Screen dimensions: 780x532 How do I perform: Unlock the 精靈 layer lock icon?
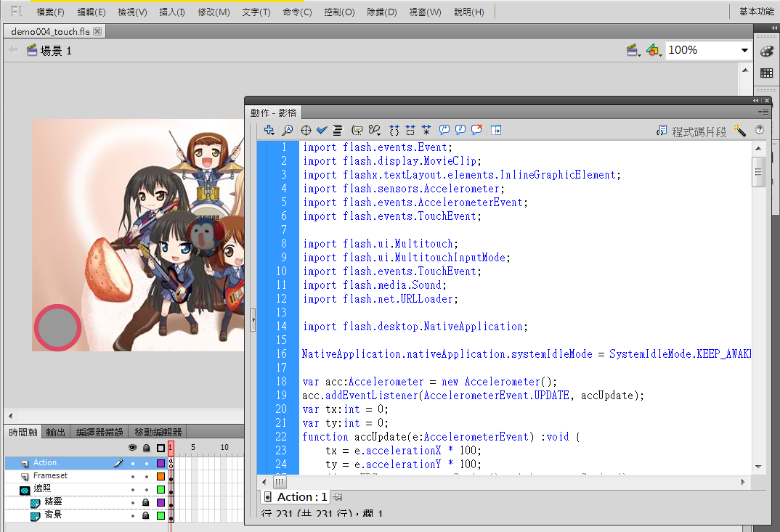(146, 502)
